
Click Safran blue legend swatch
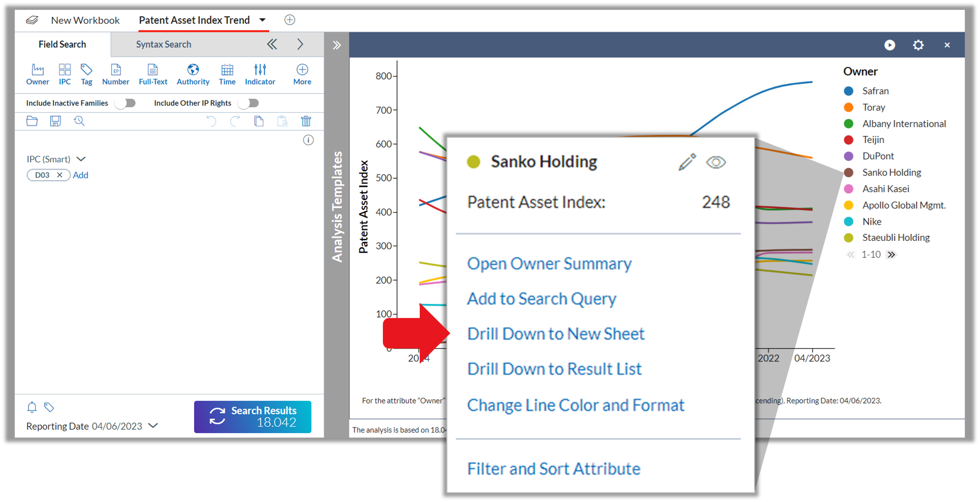(848, 91)
